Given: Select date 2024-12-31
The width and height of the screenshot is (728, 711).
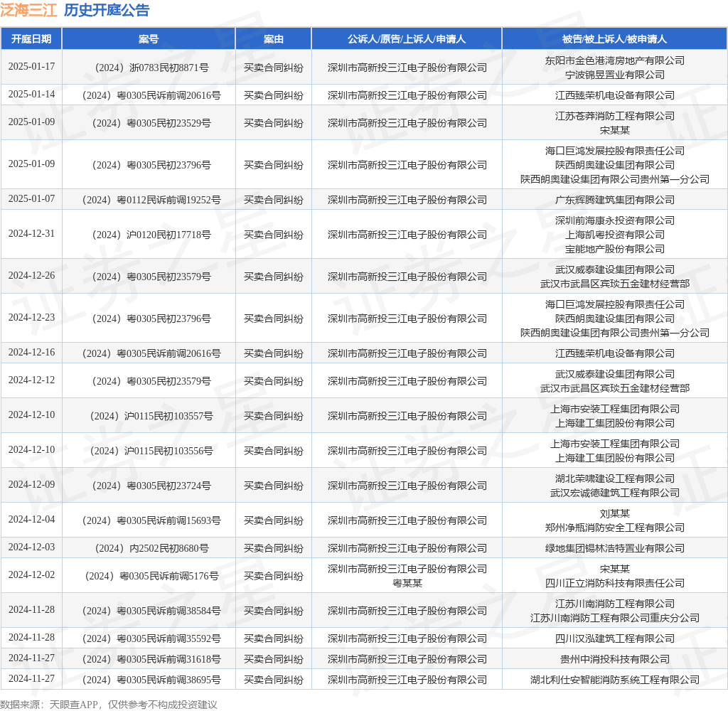Looking at the screenshot, I should pyautogui.click(x=31, y=234).
